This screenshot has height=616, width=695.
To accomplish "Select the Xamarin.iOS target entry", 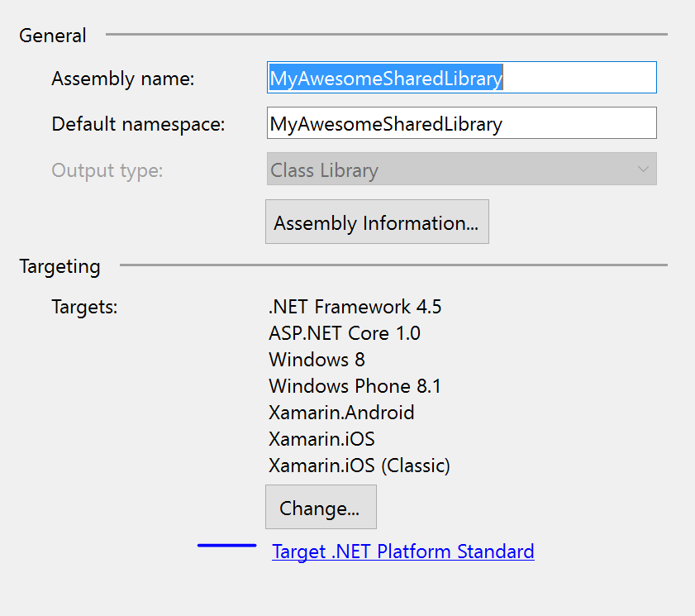I will click(x=321, y=439).
